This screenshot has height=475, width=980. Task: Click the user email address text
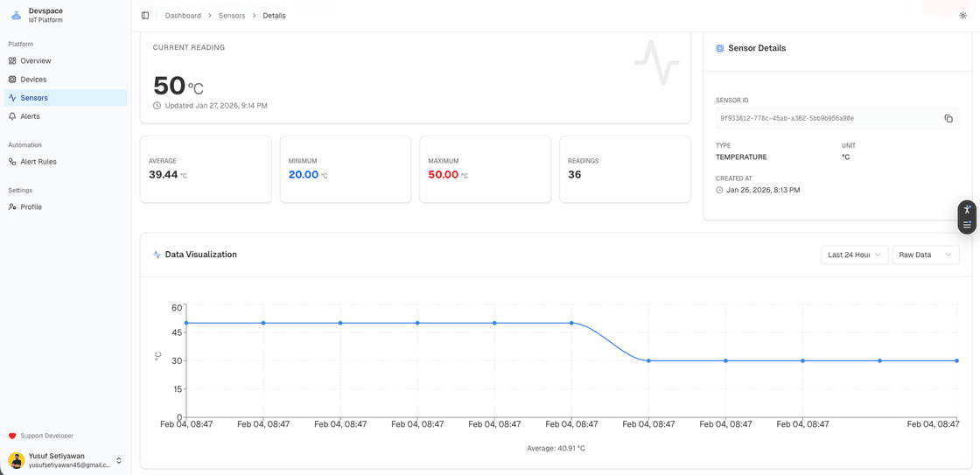point(70,465)
